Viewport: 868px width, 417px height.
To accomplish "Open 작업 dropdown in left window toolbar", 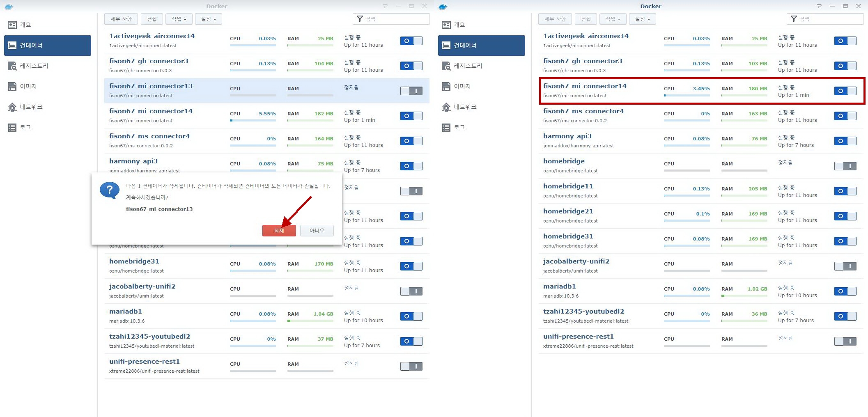I will point(179,19).
